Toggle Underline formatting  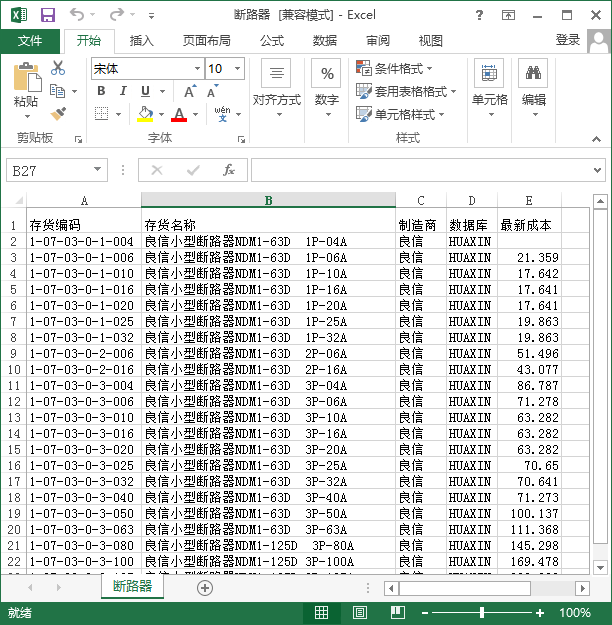tap(146, 91)
